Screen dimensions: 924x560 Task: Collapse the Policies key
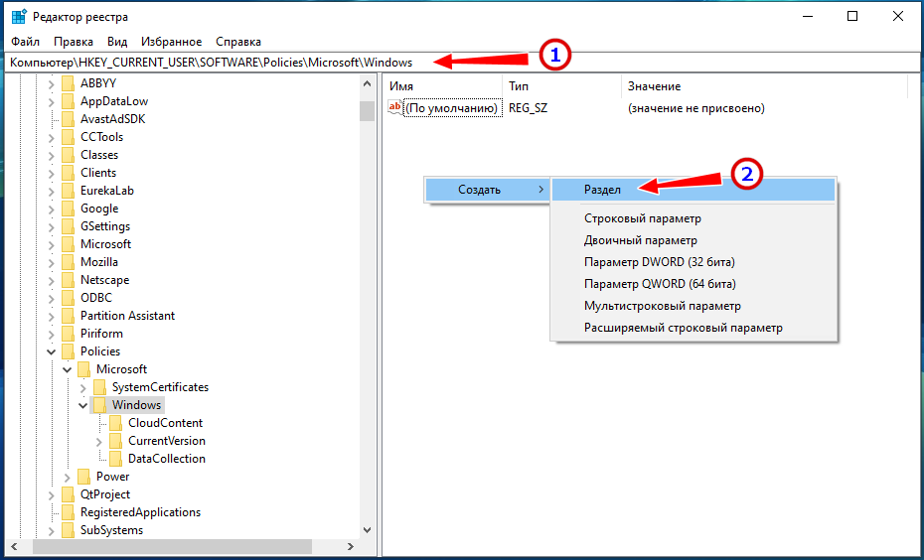pyautogui.click(x=52, y=351)
